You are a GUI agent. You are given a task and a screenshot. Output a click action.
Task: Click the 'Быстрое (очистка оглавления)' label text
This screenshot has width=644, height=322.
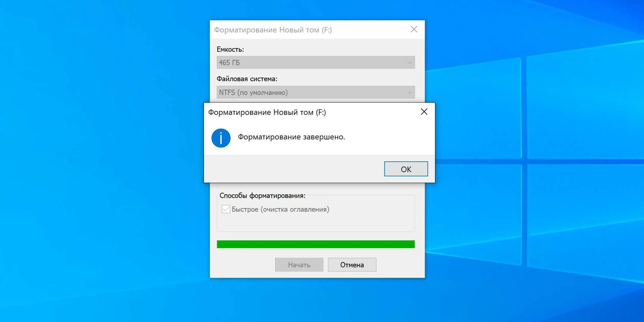pyautogui.click(x=280, y=209)
